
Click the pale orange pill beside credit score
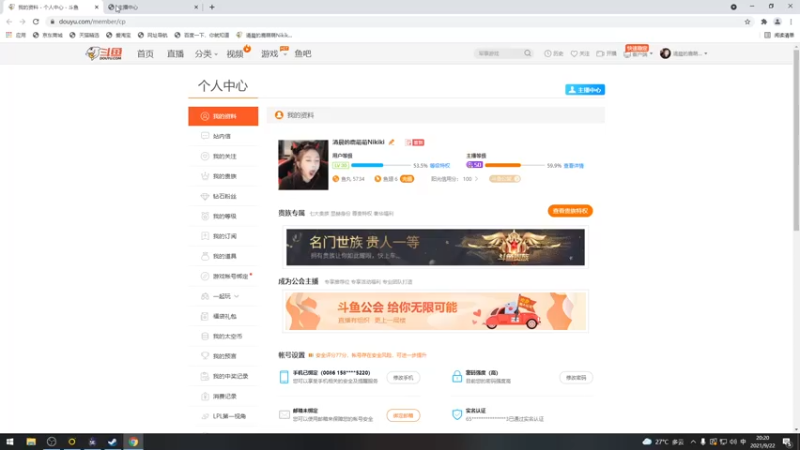coord(505,179)
